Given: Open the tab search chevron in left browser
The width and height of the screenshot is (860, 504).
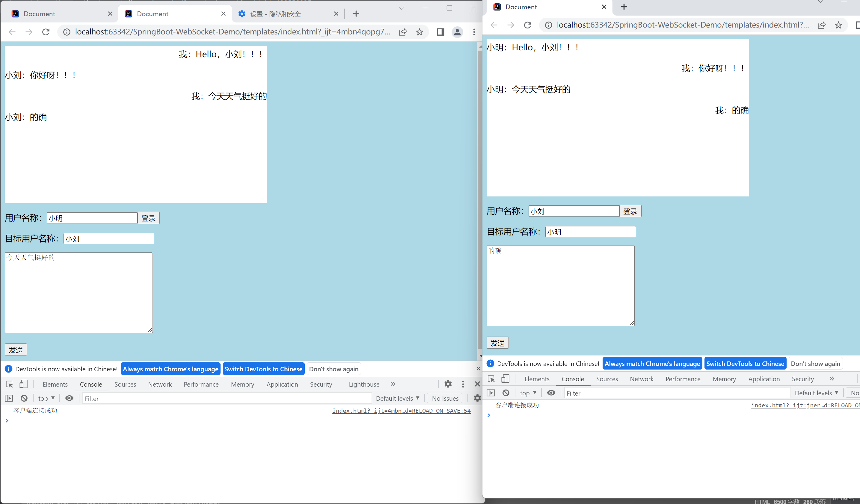Looking at the screenshot, I should coord(401,8).
